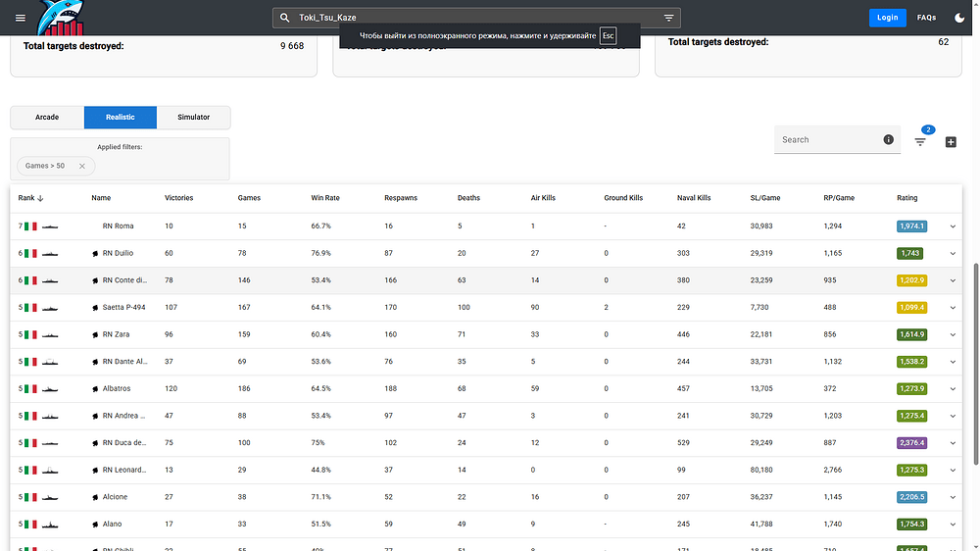Sort table by Naval Kills column
Screen dimensions: 980x551
(x=694, y=198)
